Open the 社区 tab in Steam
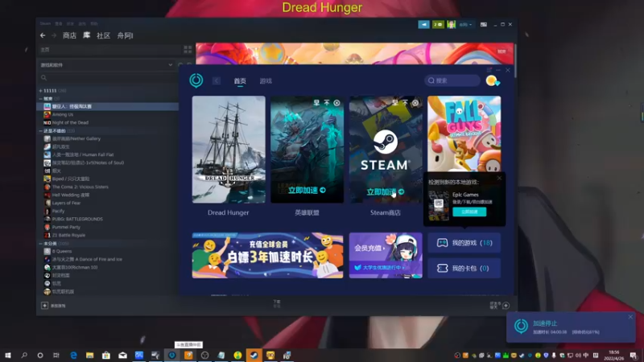 tap(103, 35)
